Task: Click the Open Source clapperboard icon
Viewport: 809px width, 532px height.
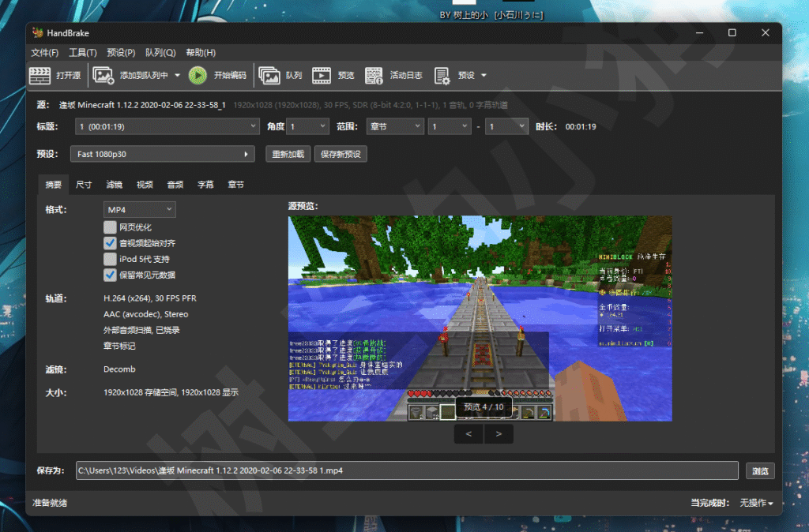Action: 40,75
